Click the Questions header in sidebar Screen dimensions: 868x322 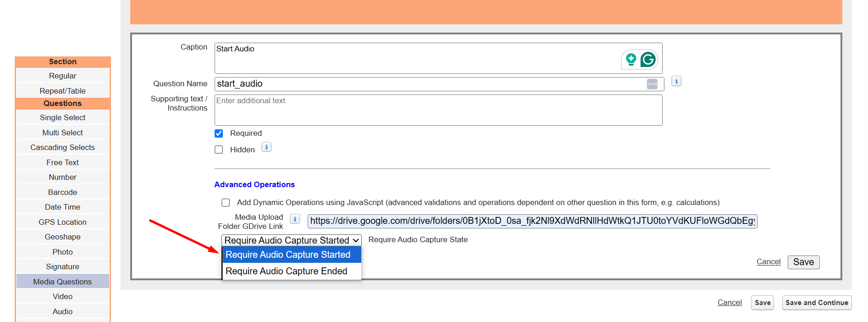click(63, 104)
